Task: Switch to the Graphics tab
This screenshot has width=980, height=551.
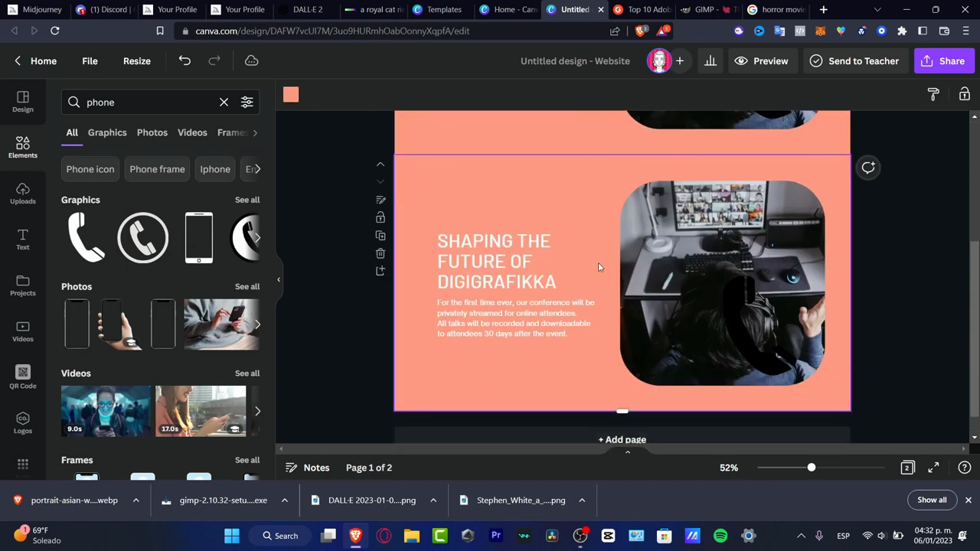Action: coord(107,132)
